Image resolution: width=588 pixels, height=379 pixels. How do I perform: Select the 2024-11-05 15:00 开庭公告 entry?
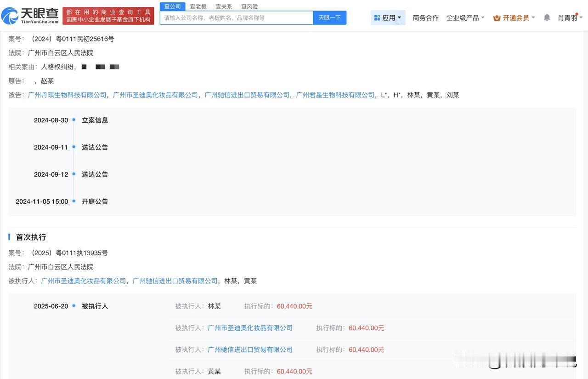pyautogui.click(x=62, y=201)
